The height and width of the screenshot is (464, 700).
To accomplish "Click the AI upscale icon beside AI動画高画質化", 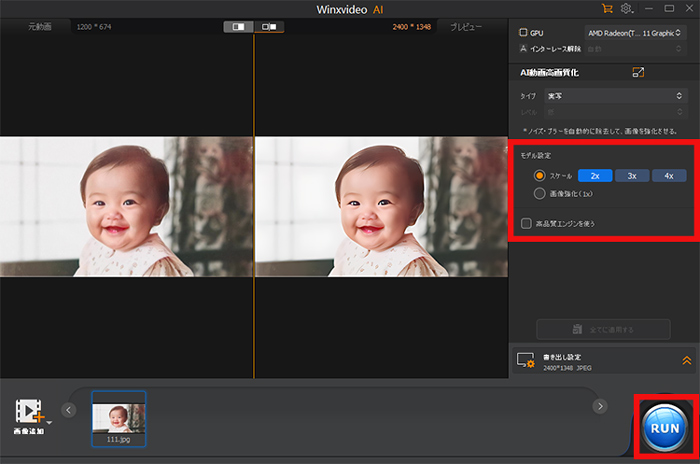I will click(x=639, y=73).
